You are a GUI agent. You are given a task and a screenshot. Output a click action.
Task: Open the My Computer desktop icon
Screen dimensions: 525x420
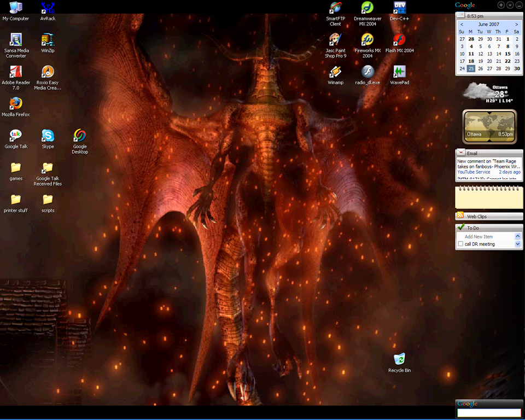[16, 11]
